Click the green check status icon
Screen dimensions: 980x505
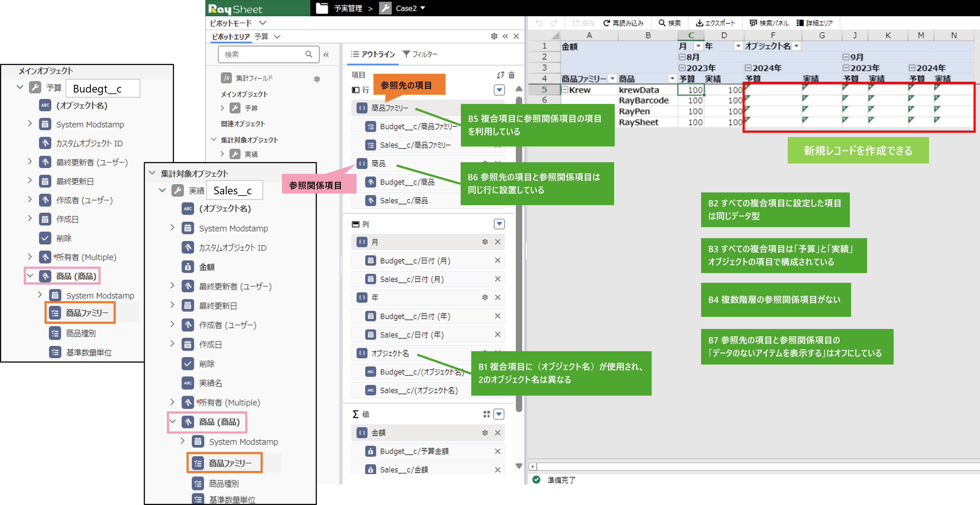click(x=536, y=480)
